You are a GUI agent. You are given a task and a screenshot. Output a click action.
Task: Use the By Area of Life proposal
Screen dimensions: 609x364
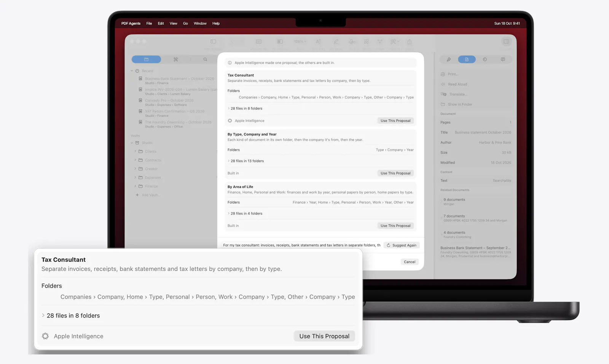[x=395, y=226]
